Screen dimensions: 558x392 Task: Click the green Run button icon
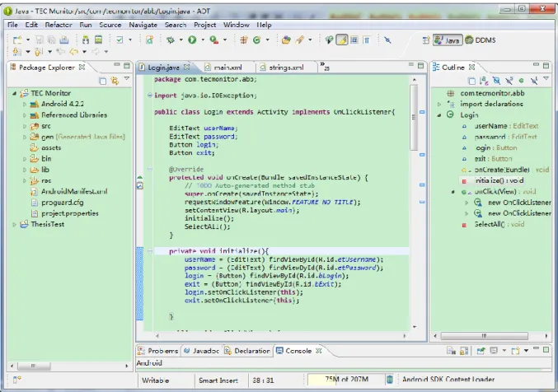click(192, 40)
